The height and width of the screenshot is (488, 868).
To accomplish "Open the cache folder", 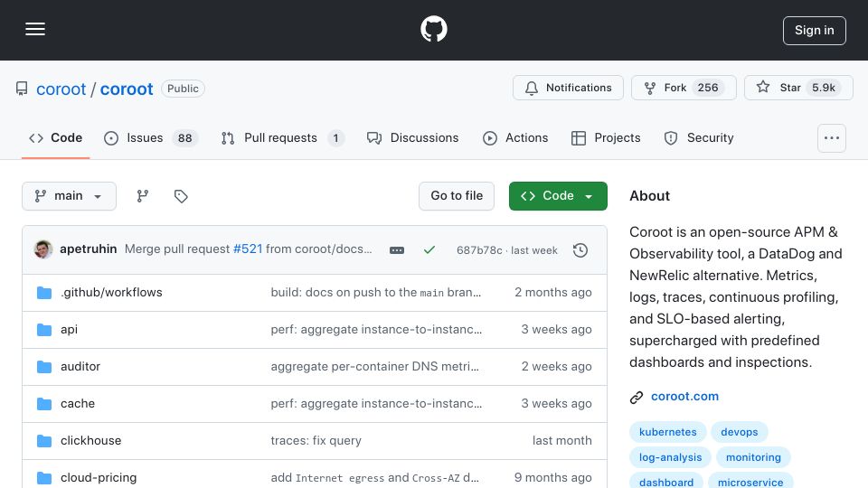I will click(x=78, y=403).
